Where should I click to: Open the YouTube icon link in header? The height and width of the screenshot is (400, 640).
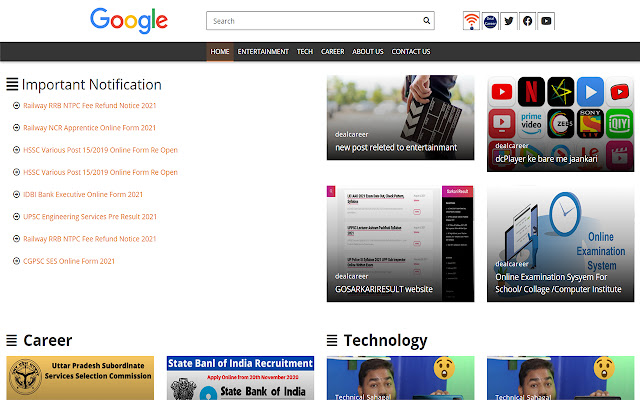pos(546,21)
